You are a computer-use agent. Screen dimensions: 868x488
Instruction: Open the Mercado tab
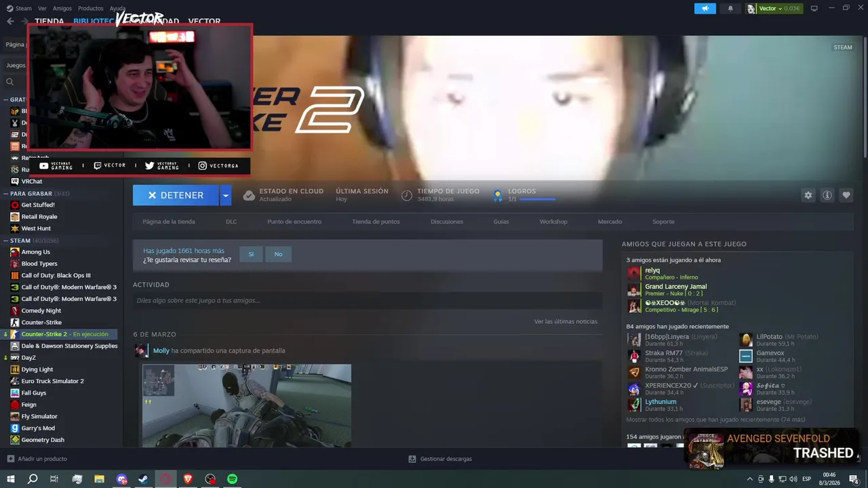610,222
